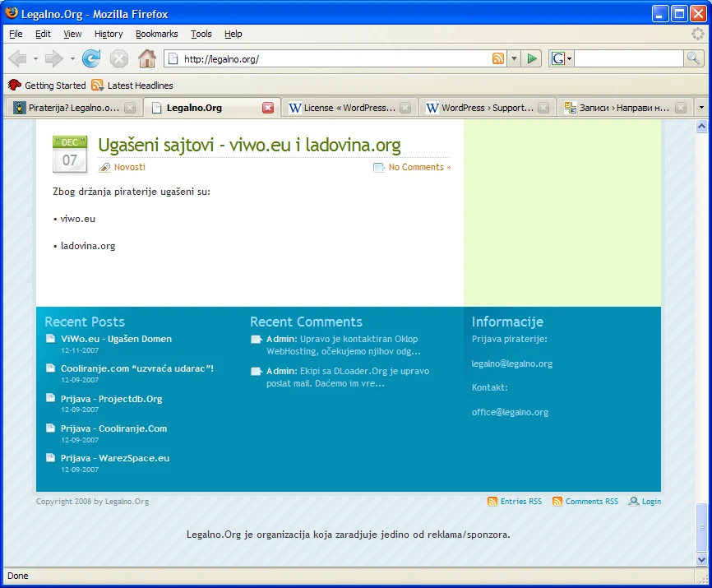Open the No Comments link
Image resolution: width=712 pixels, height=588 pixels.
click(x=419, y=167)
